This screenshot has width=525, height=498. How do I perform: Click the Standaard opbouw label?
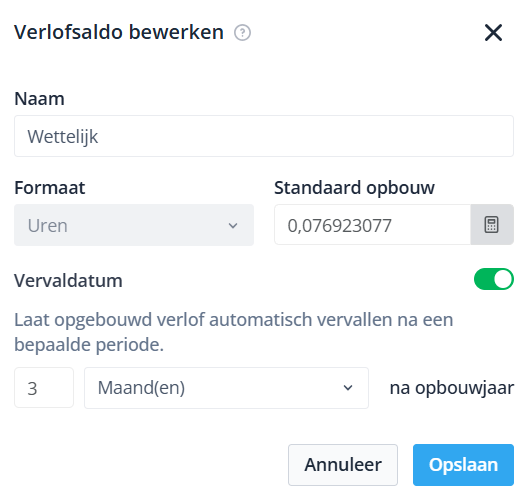pyautogui.click(x=354, y=188)
